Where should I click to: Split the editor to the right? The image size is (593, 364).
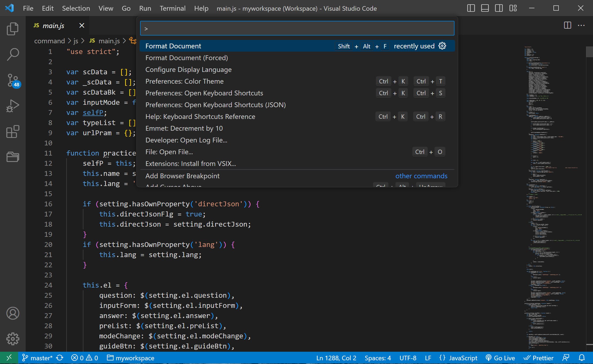567,25
